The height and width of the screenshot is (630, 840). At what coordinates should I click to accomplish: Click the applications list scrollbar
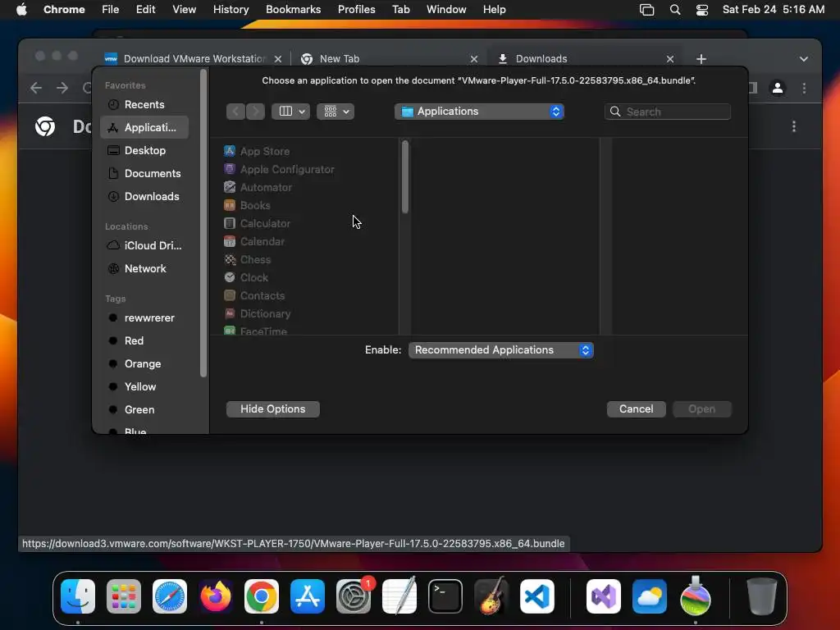(x=405, y=177)
